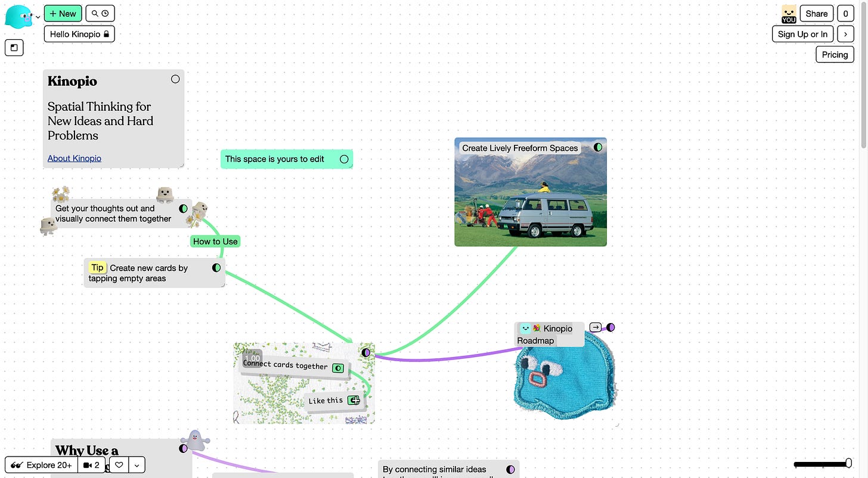The height and width of the screenshot is (478, 868).
Task: Click connector on Create Lively Freeform Spaces card
Action: tap(598, 147)
